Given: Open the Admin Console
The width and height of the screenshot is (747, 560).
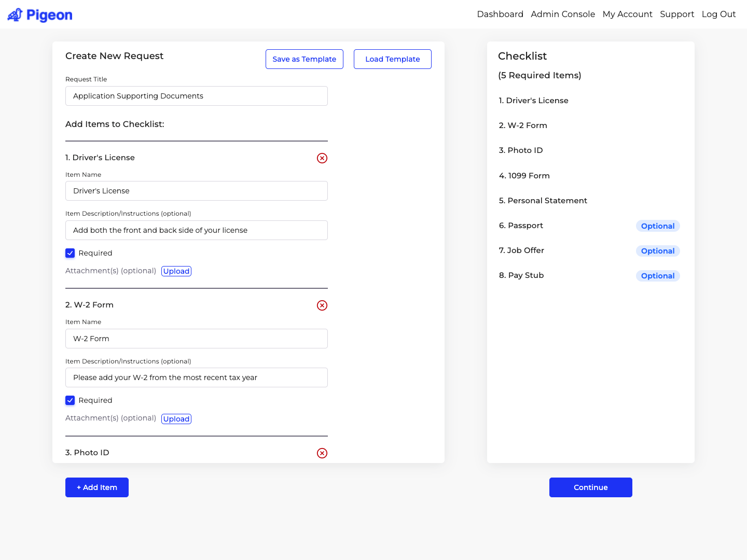Looking at the screenshot, I should (563, 14).
